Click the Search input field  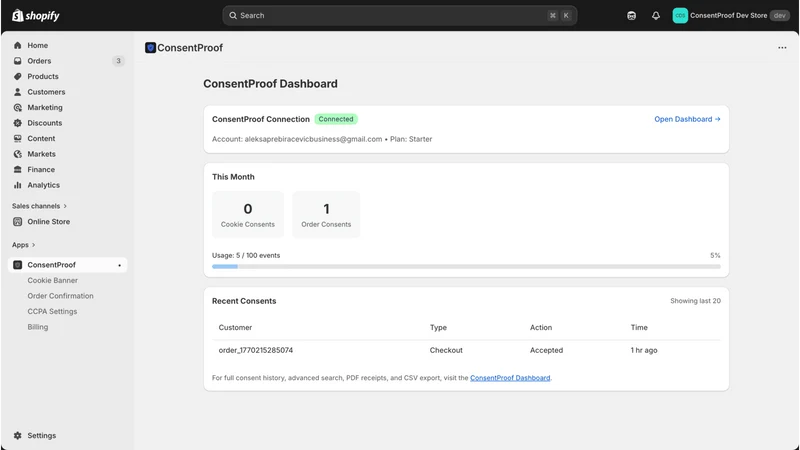[x=399, y=15]
